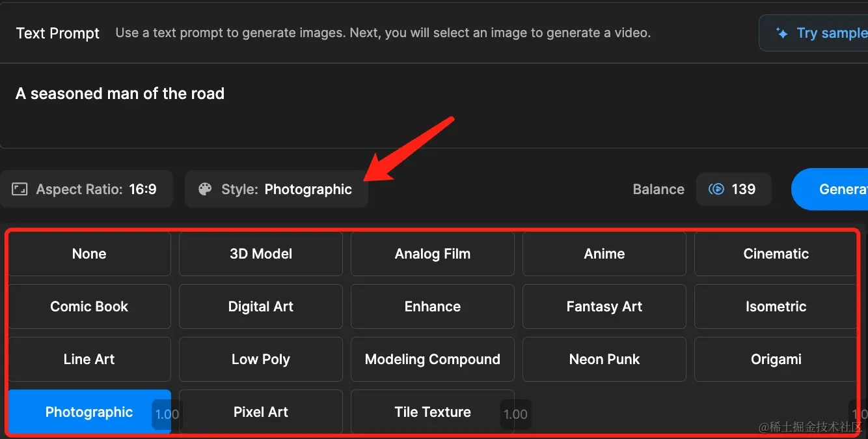Click the Try sample button label

coord(832,33)
